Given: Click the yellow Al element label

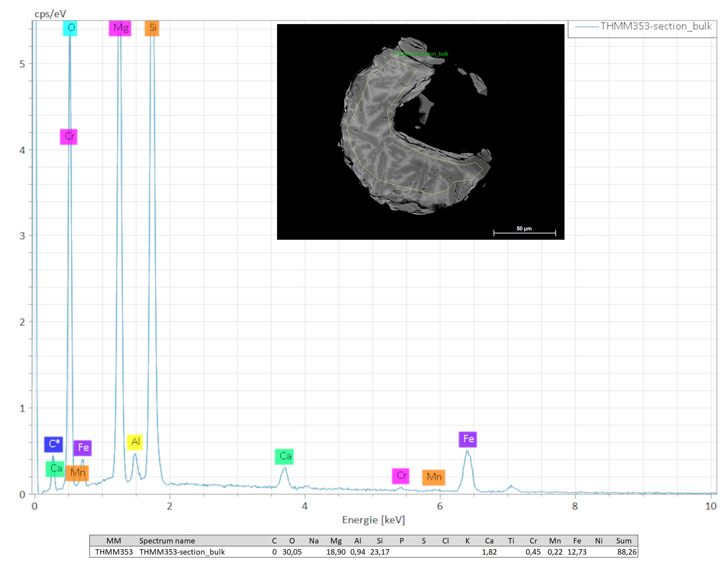Looking at the screenshot, I should [135, 442].
